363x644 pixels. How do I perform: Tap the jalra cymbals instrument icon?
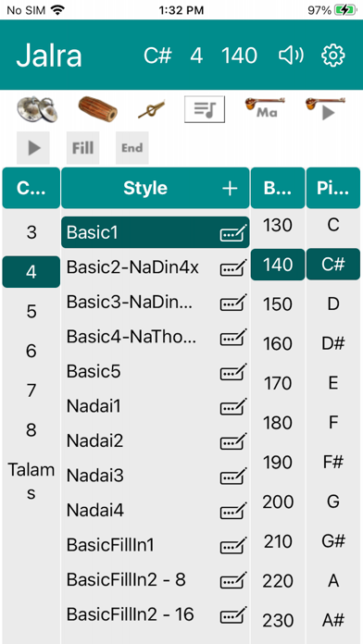(37, 109)
